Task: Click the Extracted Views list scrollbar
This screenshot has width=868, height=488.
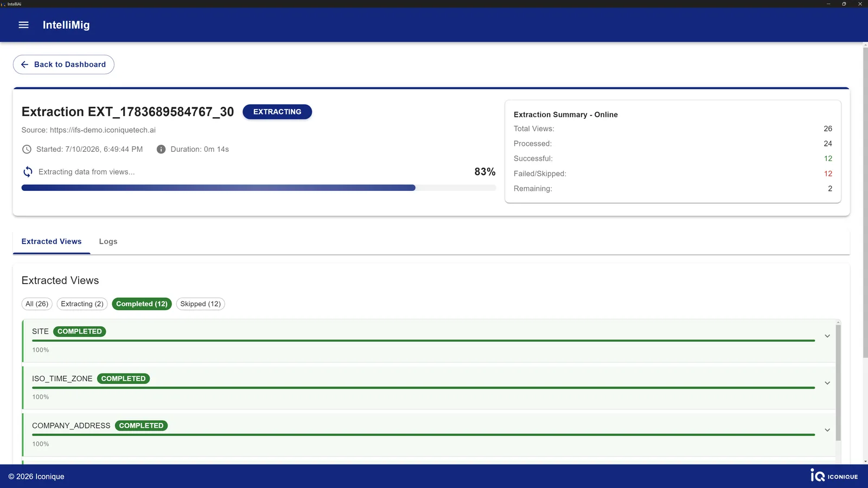Action: [838, 382]
